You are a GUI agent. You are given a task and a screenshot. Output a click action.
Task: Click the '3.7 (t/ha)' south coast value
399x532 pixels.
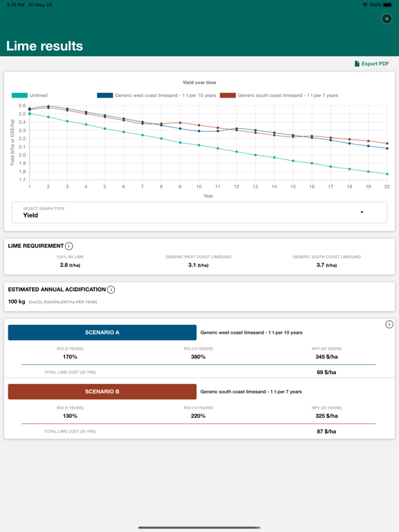326,265
